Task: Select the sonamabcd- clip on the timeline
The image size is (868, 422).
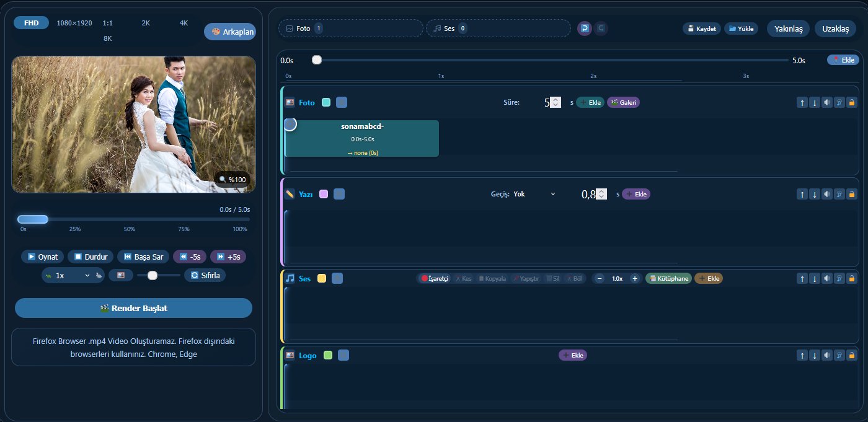Action: pyautogui.click(x=362, y=139)
